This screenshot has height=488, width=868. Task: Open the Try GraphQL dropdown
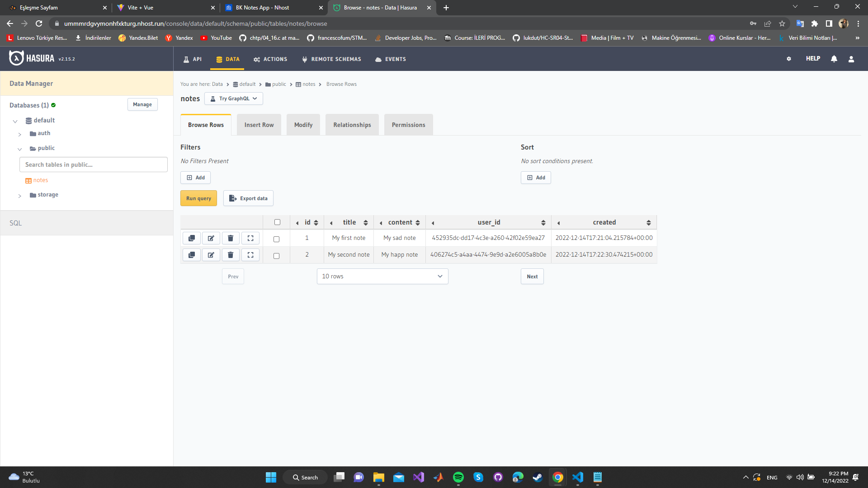[233, 99]
